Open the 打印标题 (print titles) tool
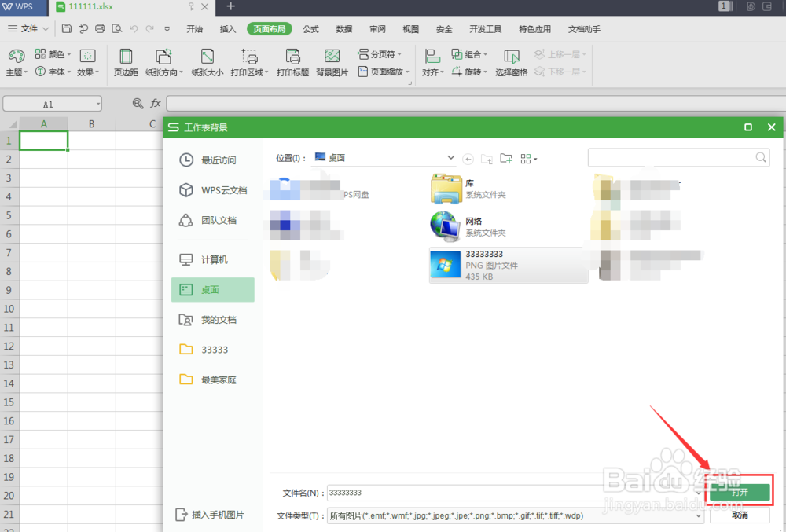This screenshot has width=786, height=532. [x=292, y=62]
